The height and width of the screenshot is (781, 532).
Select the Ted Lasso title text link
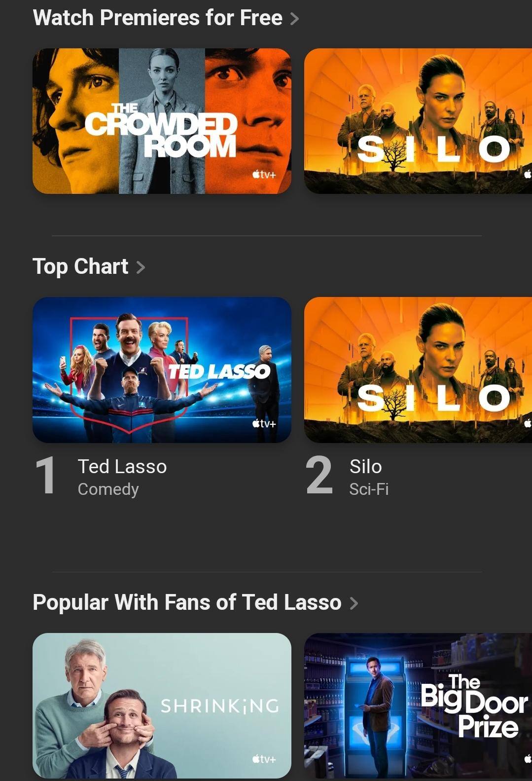coord(122,467)
